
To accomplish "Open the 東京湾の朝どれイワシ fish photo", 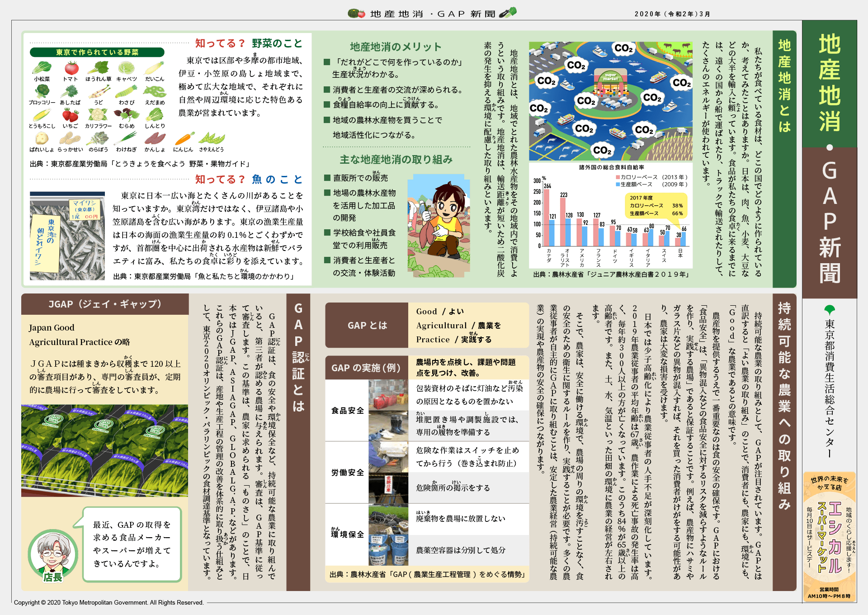I will [67, 236].
